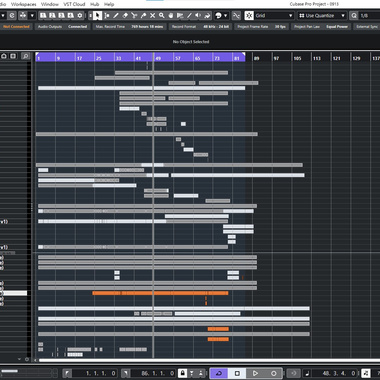Click the left locator value 1.1.1.0
The image size is (380, 380).
pyautogui.click(x=100, y=373)
